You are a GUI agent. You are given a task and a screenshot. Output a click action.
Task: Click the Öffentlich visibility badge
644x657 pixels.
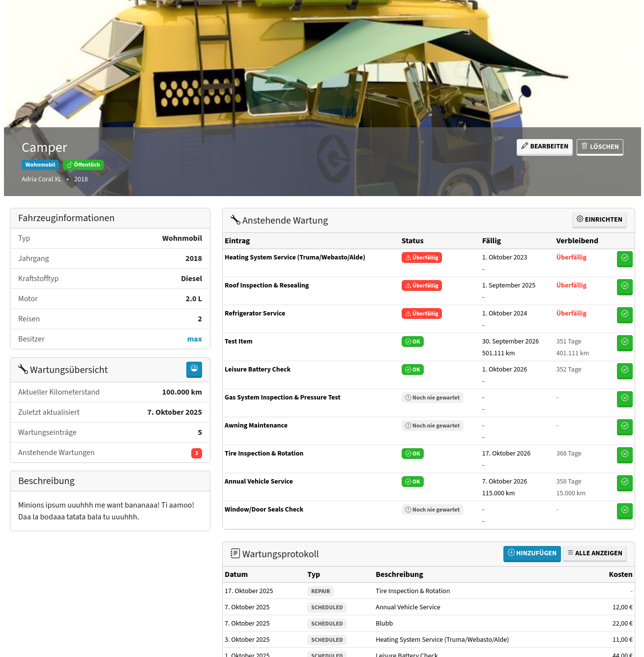(x=83, y=165)
